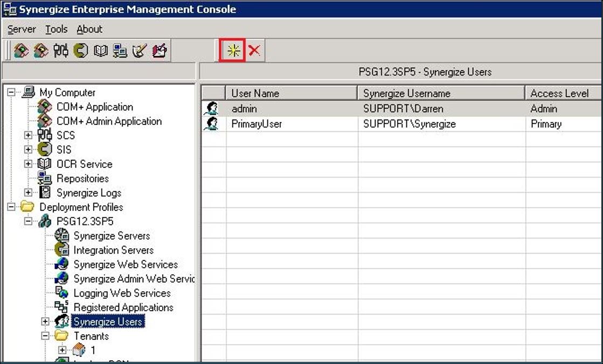This screenshot has height=364, width=603.
Task: Select the PrimaryUser user name cell
Action: [x=292, y=124]
